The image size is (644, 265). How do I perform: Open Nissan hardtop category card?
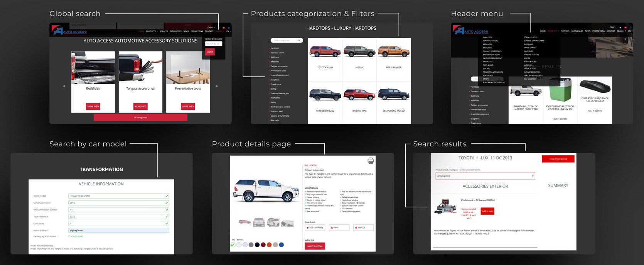(359, 59)
